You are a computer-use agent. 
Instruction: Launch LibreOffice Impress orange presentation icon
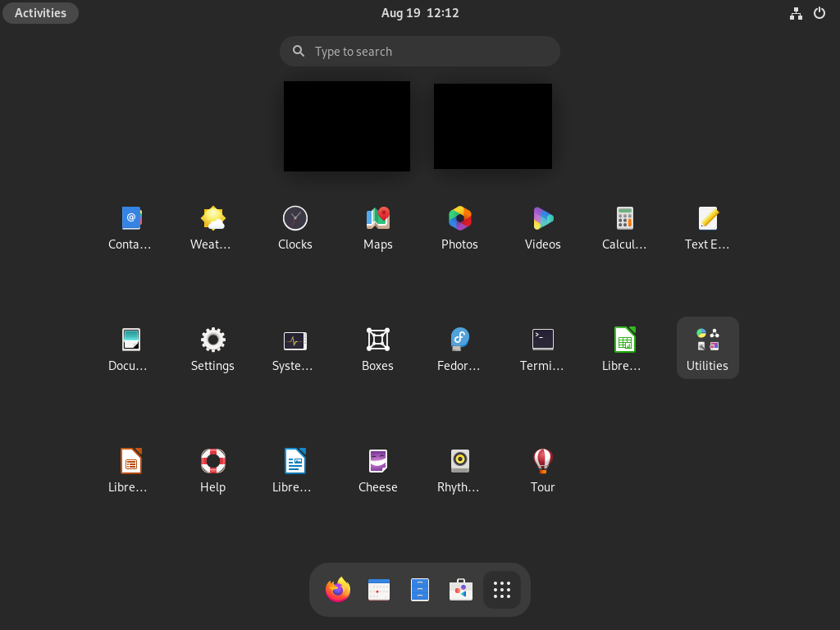point(130,470)
